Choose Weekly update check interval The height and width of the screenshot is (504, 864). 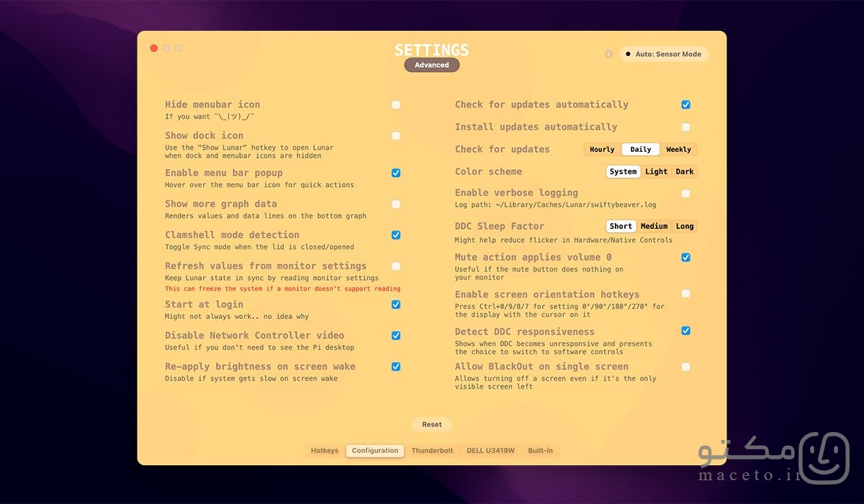(x=678, y=150)
